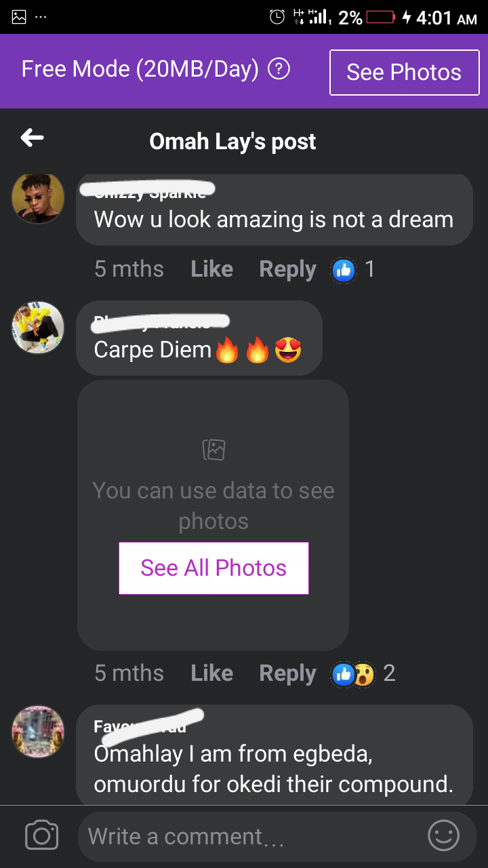Like the 'Wow u look amazing' comment
This screenshot has height=868, width=488.
pos(211,269)
